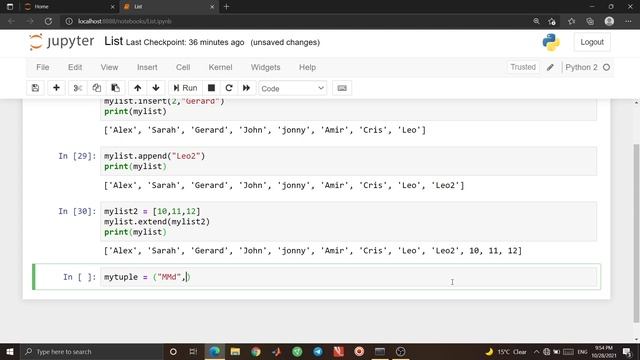Open the View menu
Image resolution: width=640 pixels, height=360 pixels.
[x=109, y=67]
